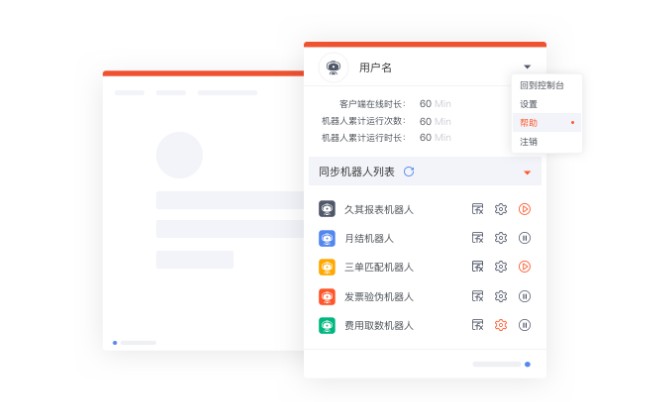This screenshot has height=402, width=671.
Task: Open settings gear for 发票验伪机器人
Action: coord(501,296)
